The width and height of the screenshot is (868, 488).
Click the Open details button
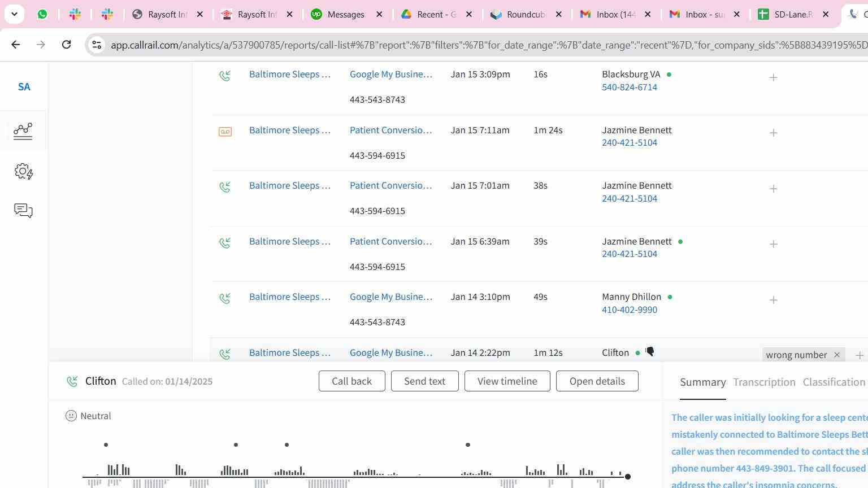tap(597, 381)
